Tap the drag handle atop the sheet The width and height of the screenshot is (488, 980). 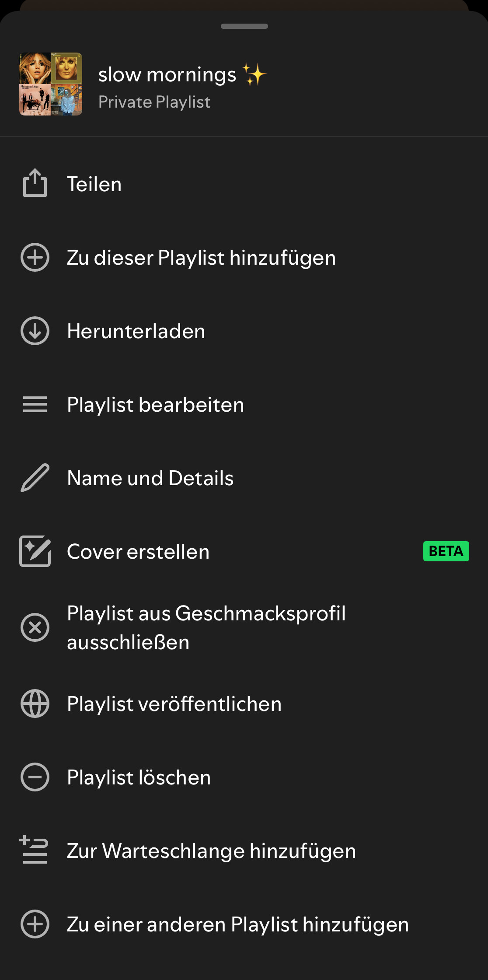244,26
